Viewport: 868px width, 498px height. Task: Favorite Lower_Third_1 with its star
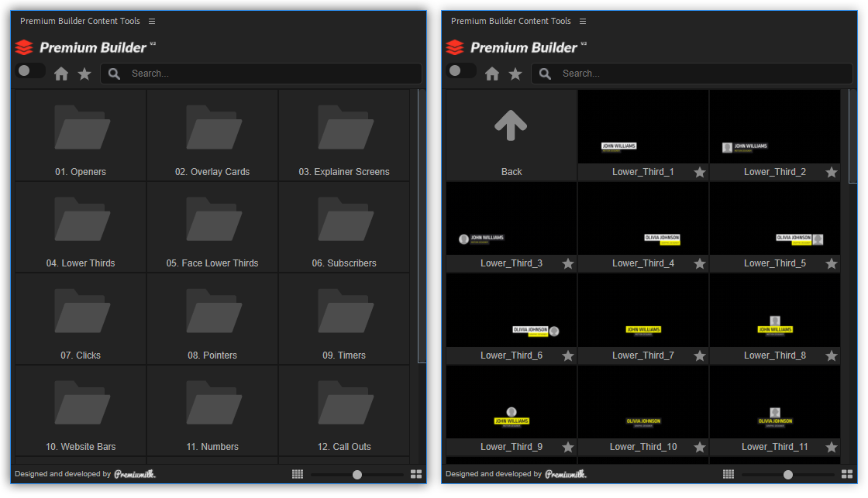(700, 172)
